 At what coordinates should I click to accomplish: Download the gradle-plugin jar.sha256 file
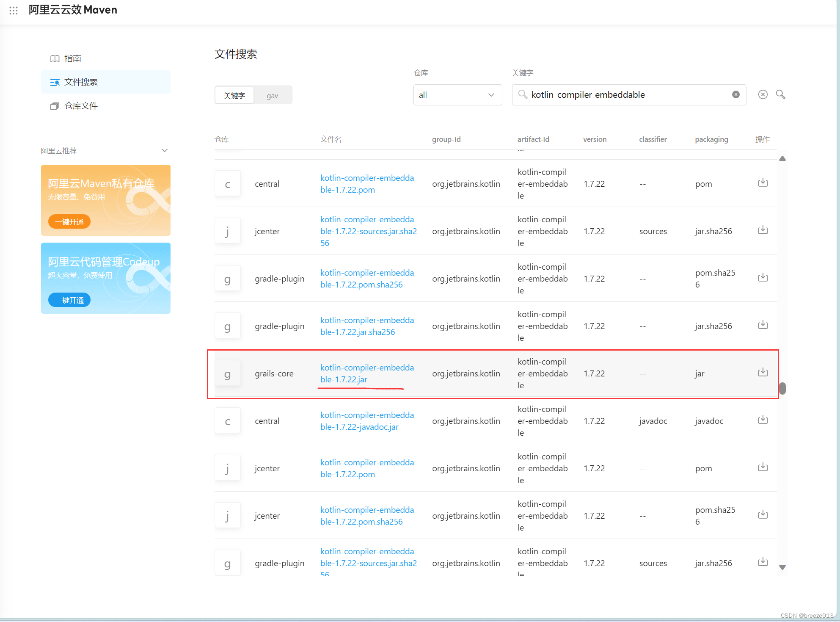[763, 325]
